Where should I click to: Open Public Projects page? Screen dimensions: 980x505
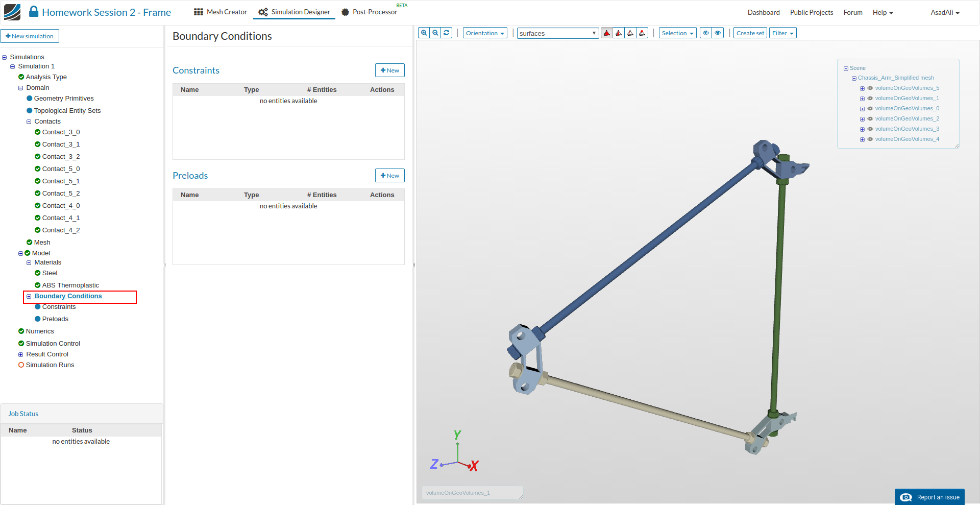click(x=812, y=12)
